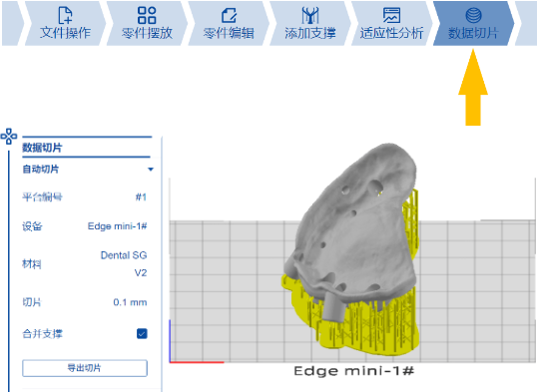Click the 数据切片 slicing icon

pos(473,15)
